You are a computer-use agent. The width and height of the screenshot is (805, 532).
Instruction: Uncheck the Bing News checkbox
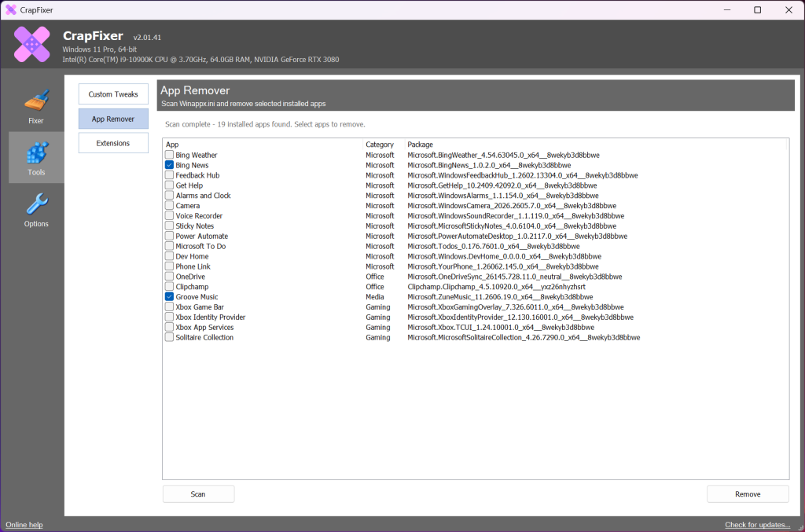point(169,165)
